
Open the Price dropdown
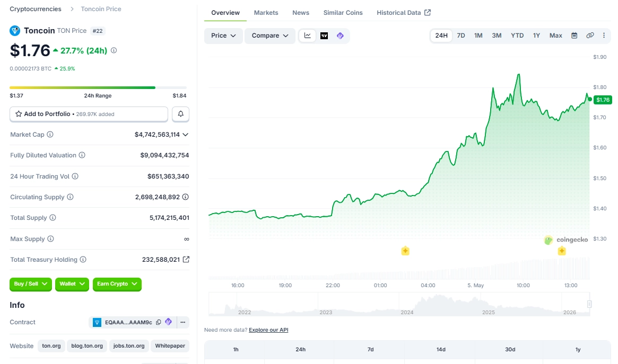click(223, 36)
